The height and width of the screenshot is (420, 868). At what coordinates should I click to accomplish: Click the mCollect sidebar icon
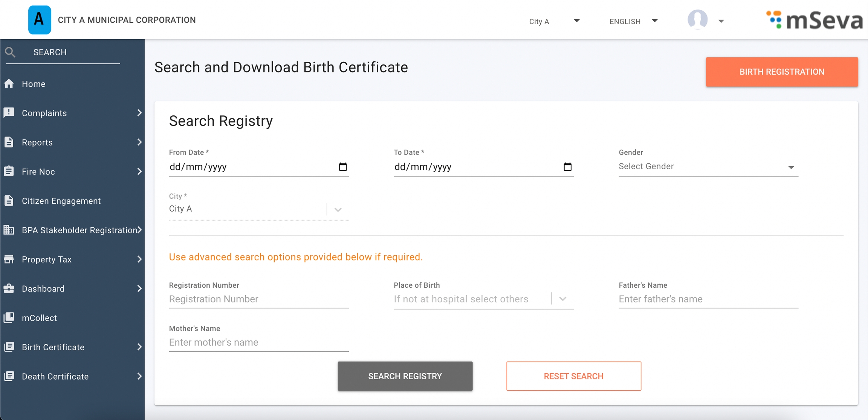coord(9,318)
